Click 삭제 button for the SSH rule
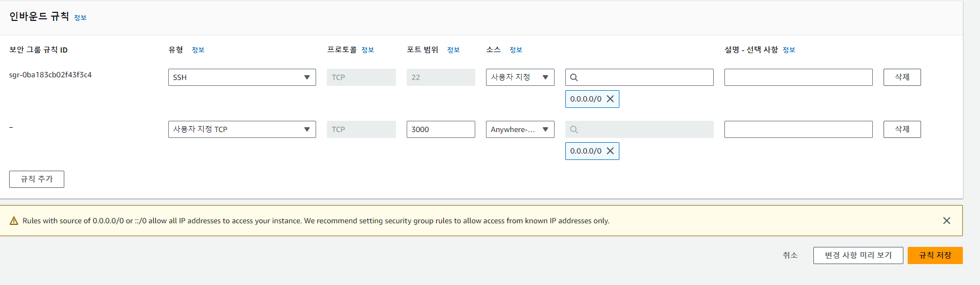980x285 pixels. point(902,77)
